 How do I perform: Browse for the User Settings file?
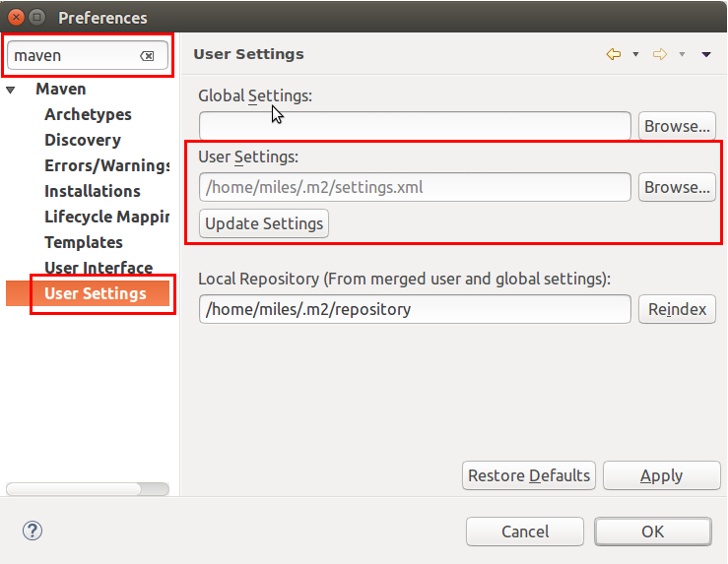[x=677, y=187]
